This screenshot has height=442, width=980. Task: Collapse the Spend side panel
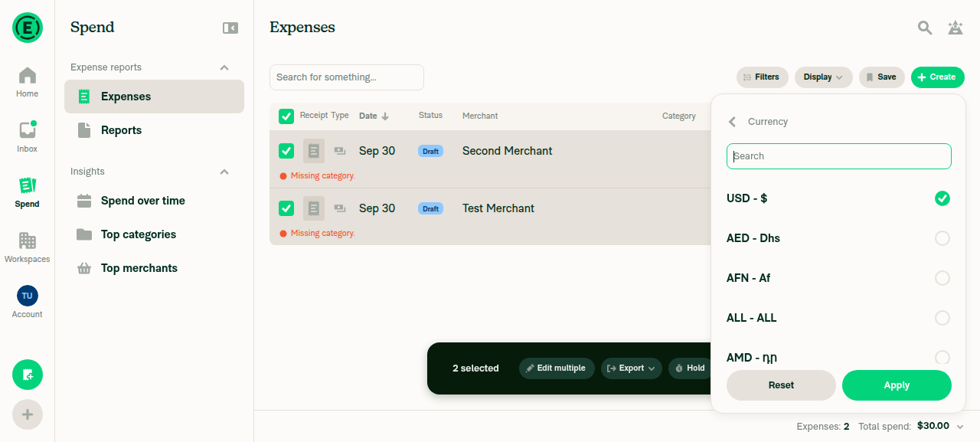click(230, 28)
